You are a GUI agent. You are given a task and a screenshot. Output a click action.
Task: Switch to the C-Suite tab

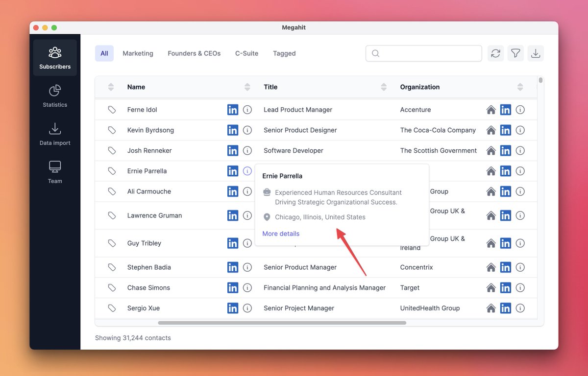tap(246, 53)
